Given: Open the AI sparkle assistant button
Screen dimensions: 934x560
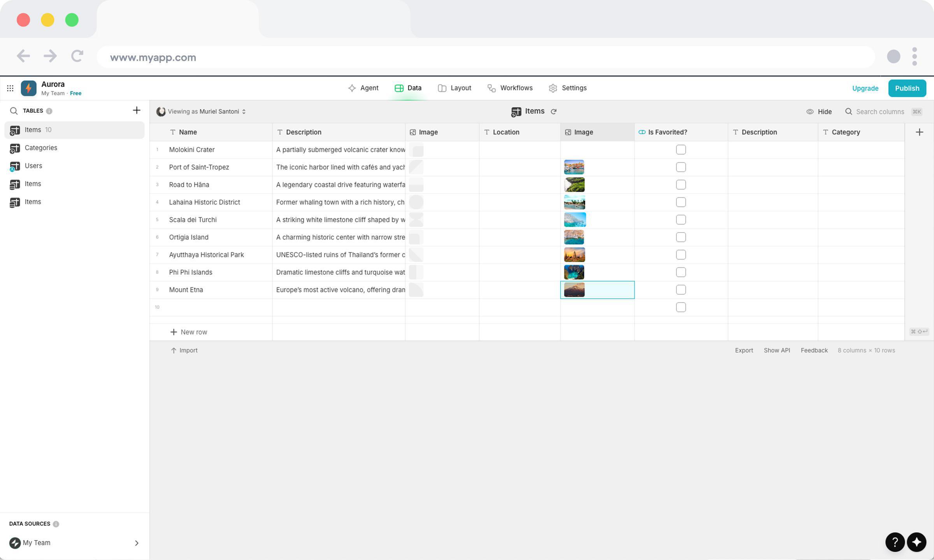Looking at the screenshot, I should (x=916, y=542).
